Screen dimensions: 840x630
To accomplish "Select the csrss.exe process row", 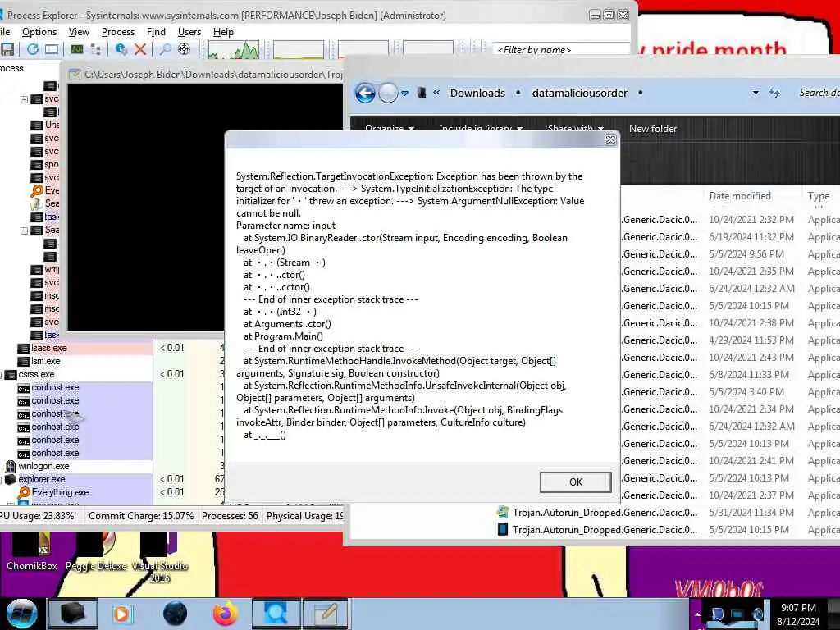I will tap(76, 374).
